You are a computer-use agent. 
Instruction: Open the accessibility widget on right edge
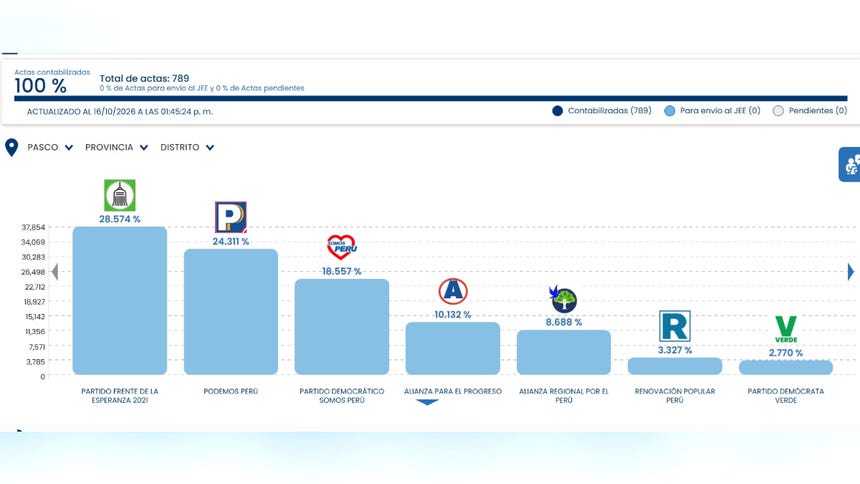tap(850, 164)
